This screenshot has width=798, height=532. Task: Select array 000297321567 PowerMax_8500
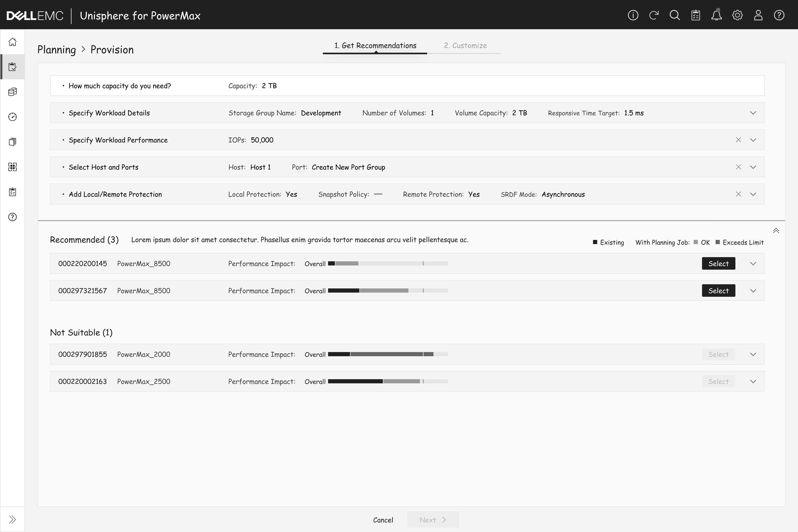coord(718,291)
